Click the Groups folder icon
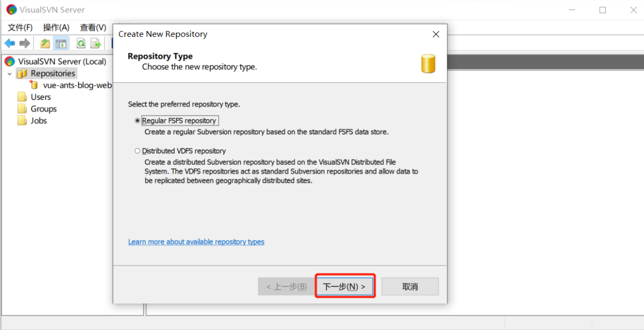Image resolution: width=644 pixels, height=330 pixels. [22, 109]
